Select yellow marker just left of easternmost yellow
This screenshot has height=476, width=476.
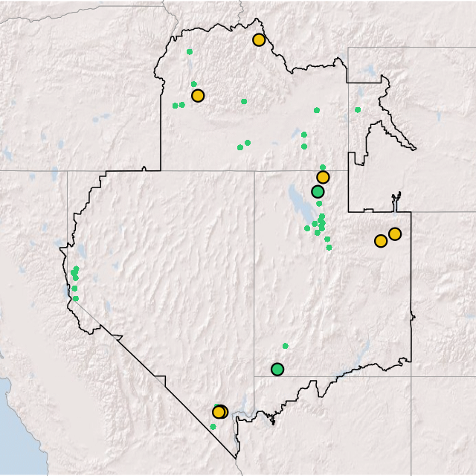(381, 241)
